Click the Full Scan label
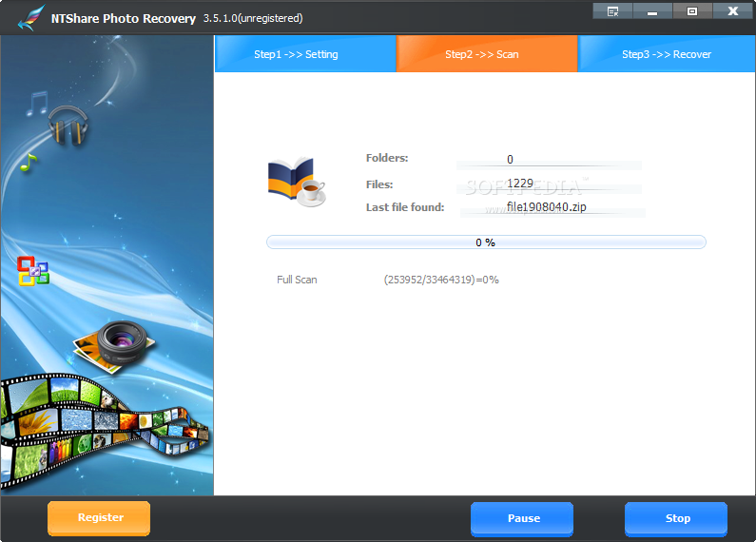Screen dimensions: 756x542 pos(297,280)
